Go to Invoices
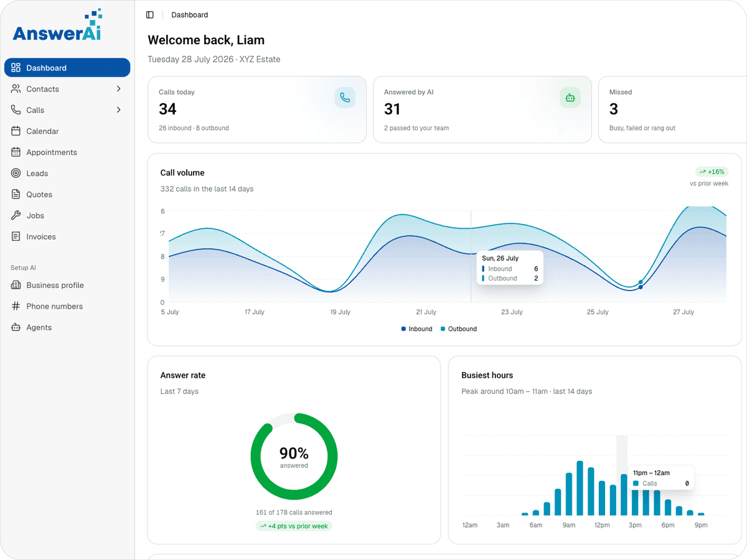 pos(67,237)
